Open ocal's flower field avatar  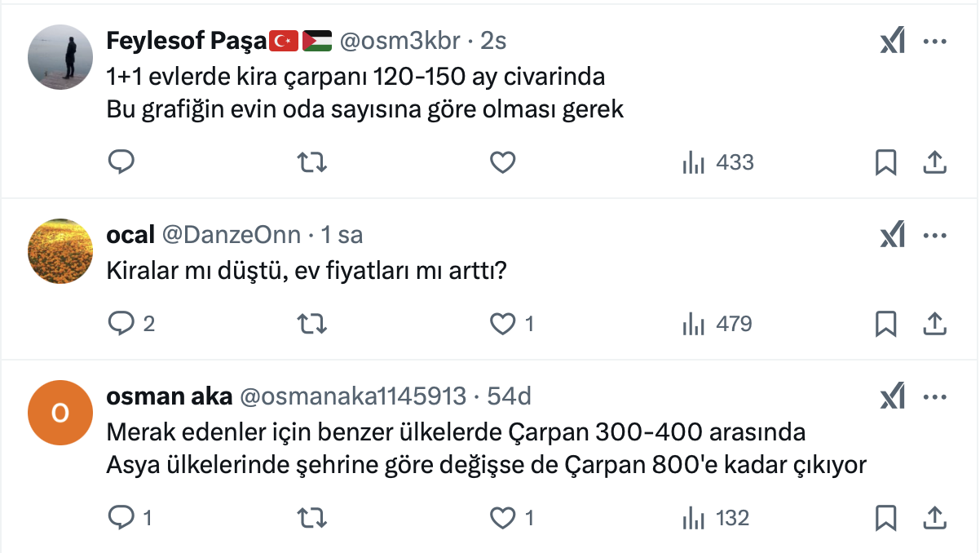point(60,251)
